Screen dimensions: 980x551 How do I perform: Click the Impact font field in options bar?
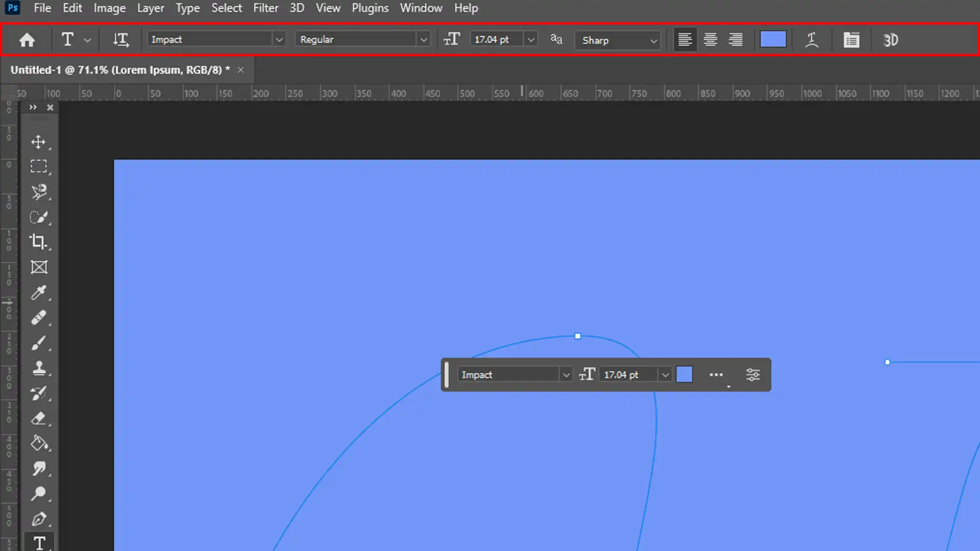click(210, 39)
